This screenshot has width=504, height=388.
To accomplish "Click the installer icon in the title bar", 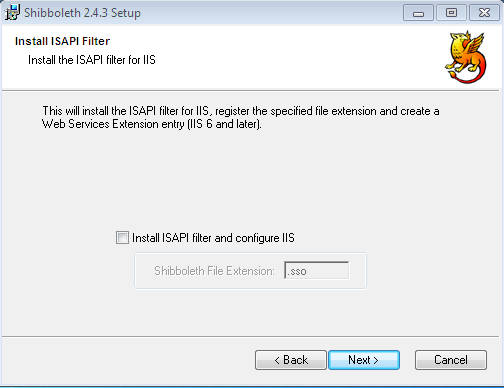I will (x=12, y=12).
